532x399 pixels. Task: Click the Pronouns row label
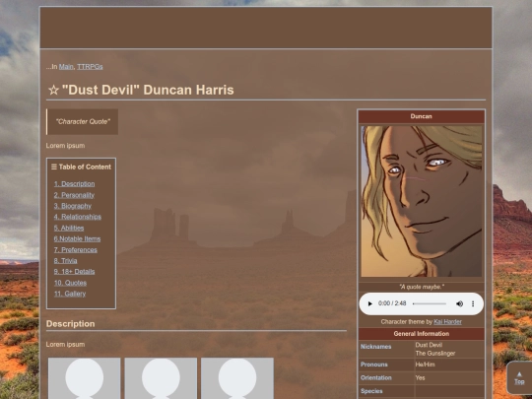click(x=374, y=365)
